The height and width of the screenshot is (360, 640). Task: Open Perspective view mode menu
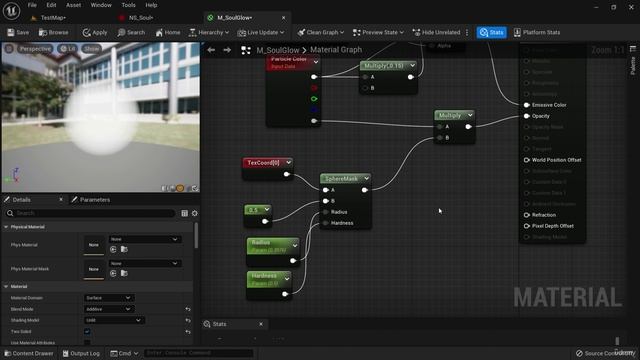[35, 49]
